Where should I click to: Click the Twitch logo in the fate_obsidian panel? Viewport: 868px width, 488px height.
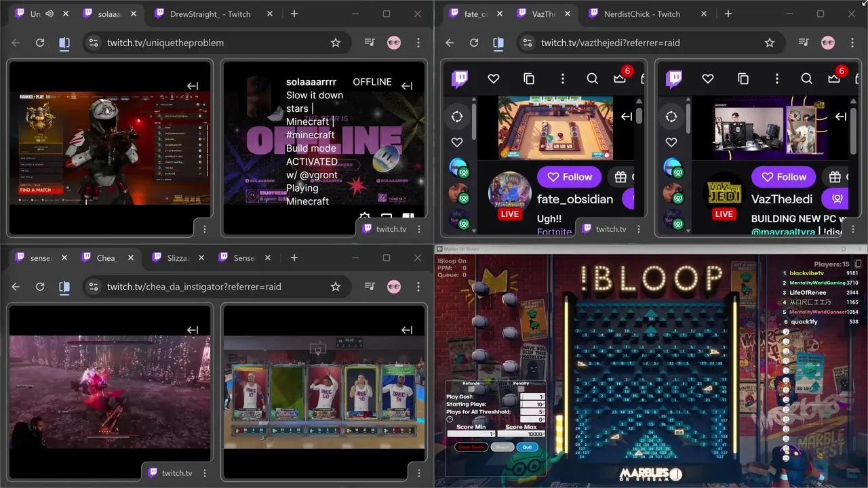click(x=460, y=79)
